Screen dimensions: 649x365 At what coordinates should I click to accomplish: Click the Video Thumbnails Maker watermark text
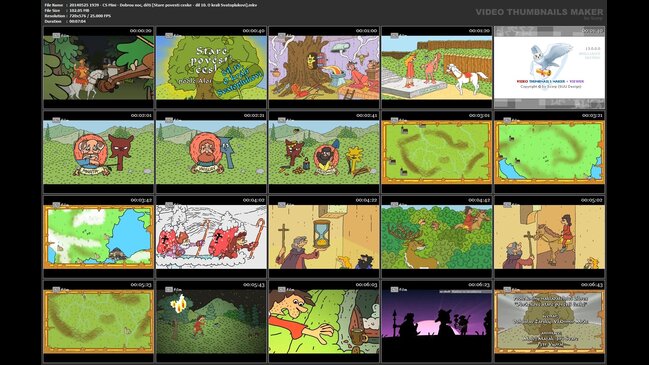pos(539,12)
